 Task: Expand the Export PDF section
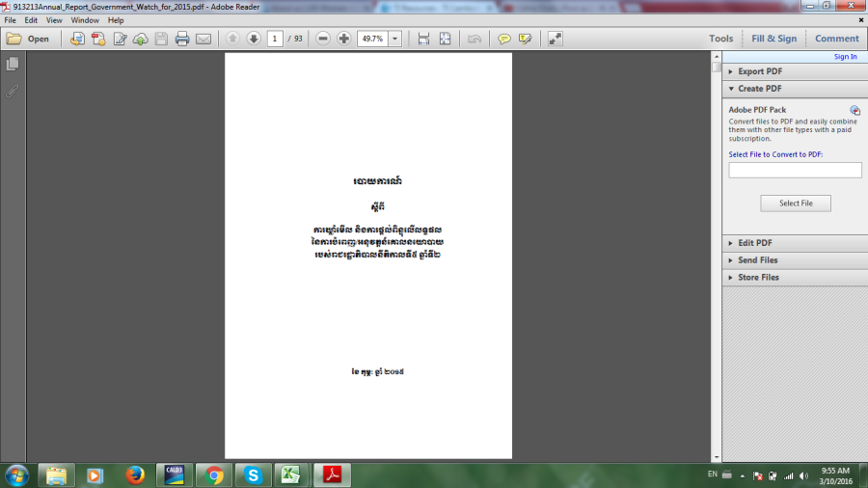point(760,71)
